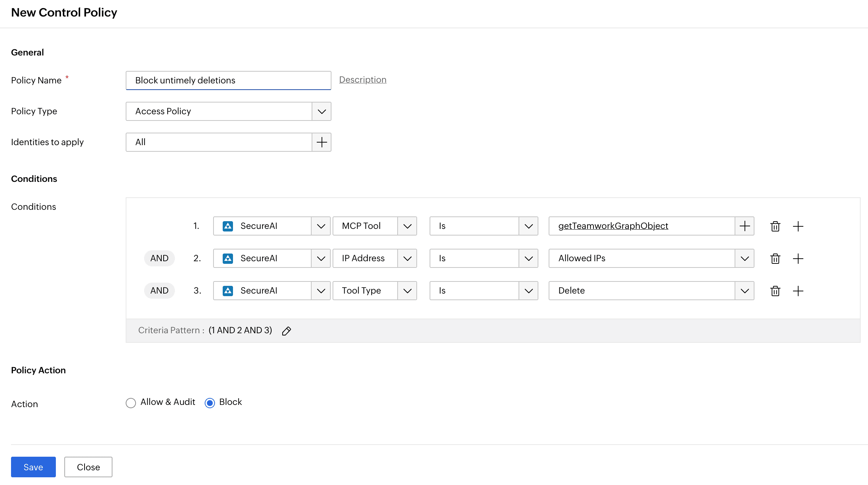Add identities with the plus icon
This screenshot has width=868, height=485.
(x=322, y=142)
